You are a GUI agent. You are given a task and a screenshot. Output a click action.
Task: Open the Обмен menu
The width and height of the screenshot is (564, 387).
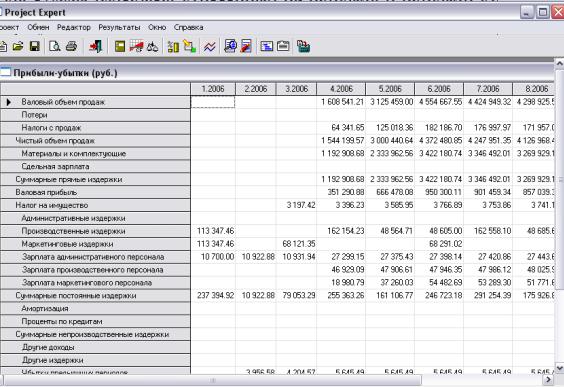(38, 27)
